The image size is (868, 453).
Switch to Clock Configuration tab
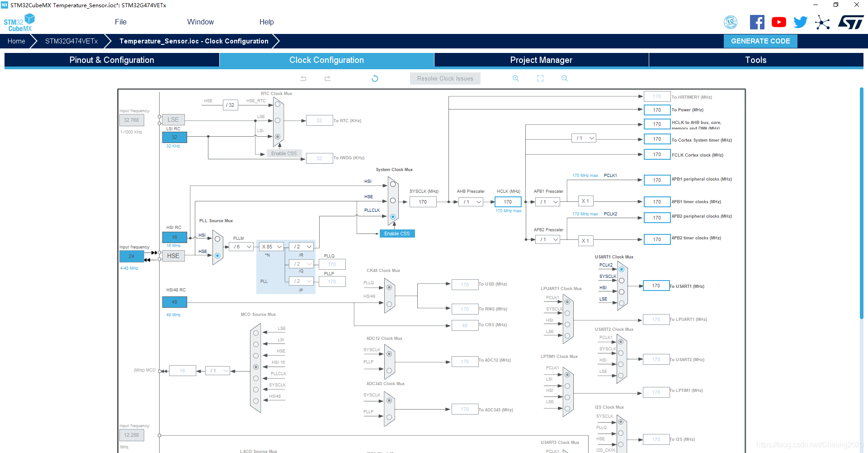[326, 60]
